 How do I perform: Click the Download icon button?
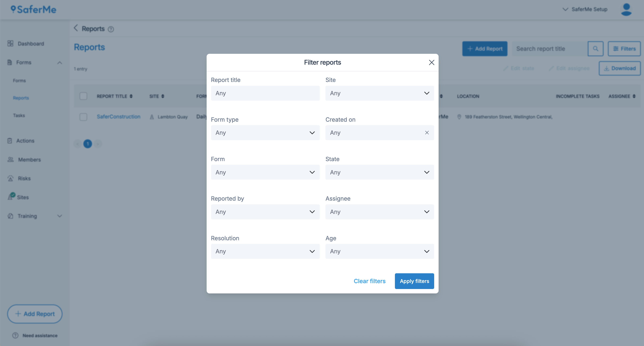coord(606,68)
